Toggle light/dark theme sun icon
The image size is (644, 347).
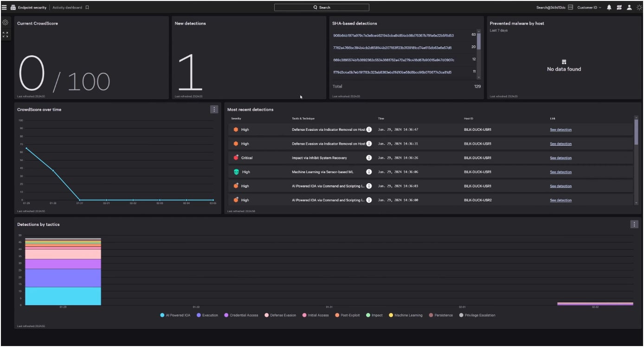coord(639,7)
